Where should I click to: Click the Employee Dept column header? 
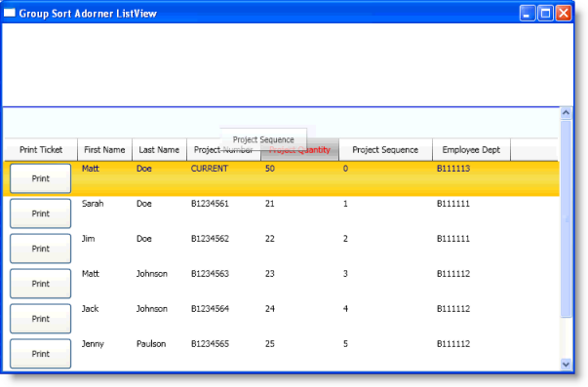click(x=471, y=149)
